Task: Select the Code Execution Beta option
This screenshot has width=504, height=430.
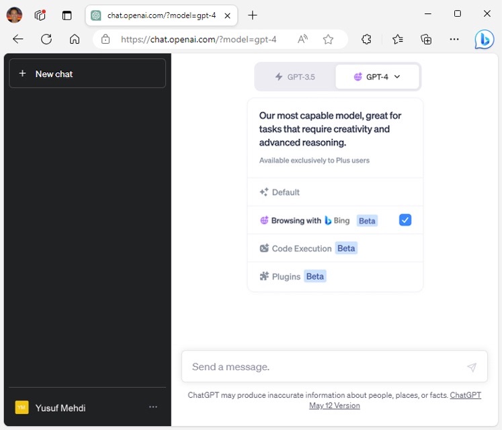Action: click(308, 249)
